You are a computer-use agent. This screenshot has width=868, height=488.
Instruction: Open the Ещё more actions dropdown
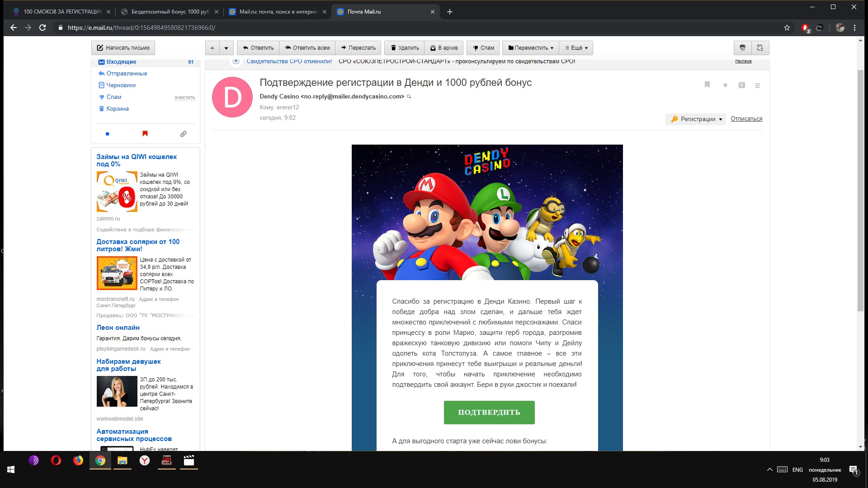point(576,48)
